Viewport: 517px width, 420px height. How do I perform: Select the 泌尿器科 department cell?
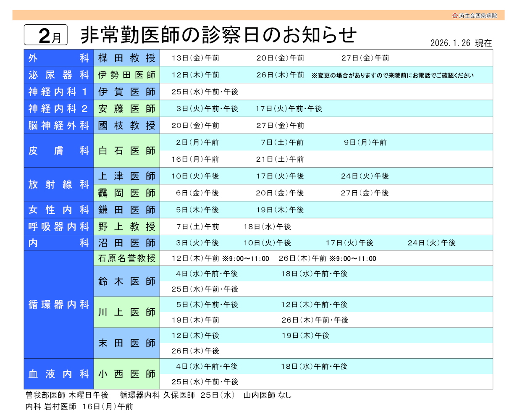tap(59, 75)
